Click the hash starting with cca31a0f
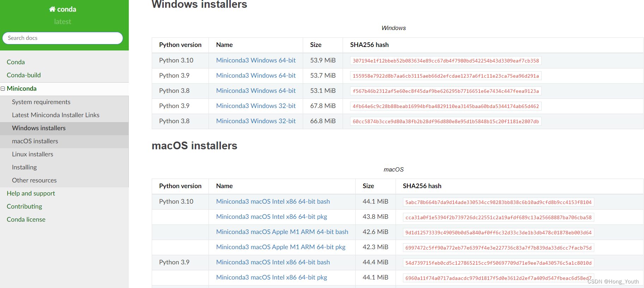Screen dimensions: 644x288 click(x=498, y=217)
